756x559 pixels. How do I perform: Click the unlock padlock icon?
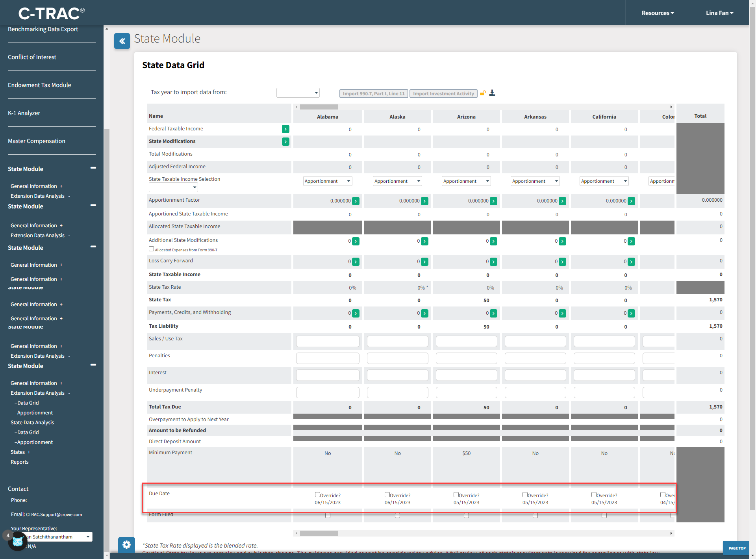[483, 93]
